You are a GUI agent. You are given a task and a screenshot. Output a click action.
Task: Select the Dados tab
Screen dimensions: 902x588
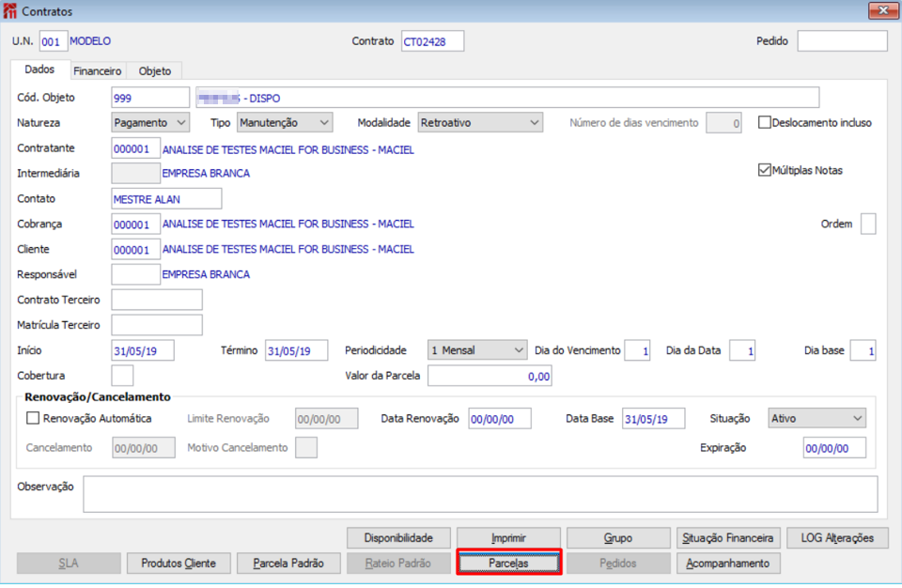[39, 70]
